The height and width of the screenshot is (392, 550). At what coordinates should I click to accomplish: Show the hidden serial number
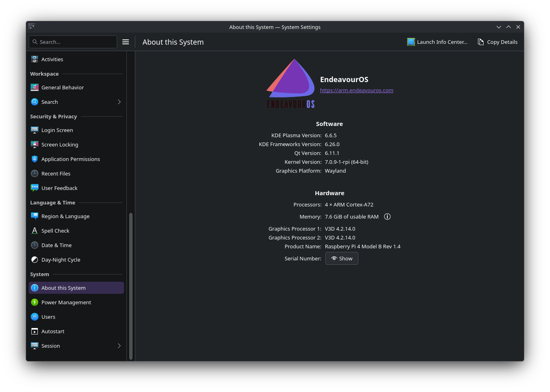(x=342, y=258)
